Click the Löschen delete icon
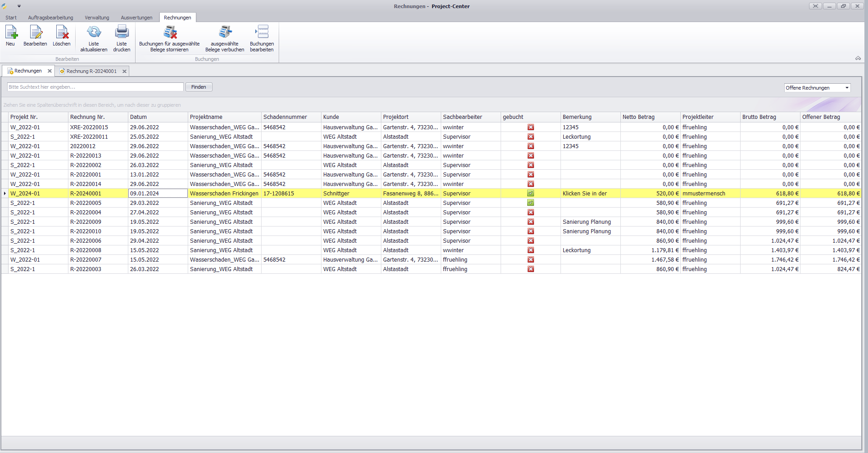This screenshot has height=453, width=868. (x=62, y=32)
